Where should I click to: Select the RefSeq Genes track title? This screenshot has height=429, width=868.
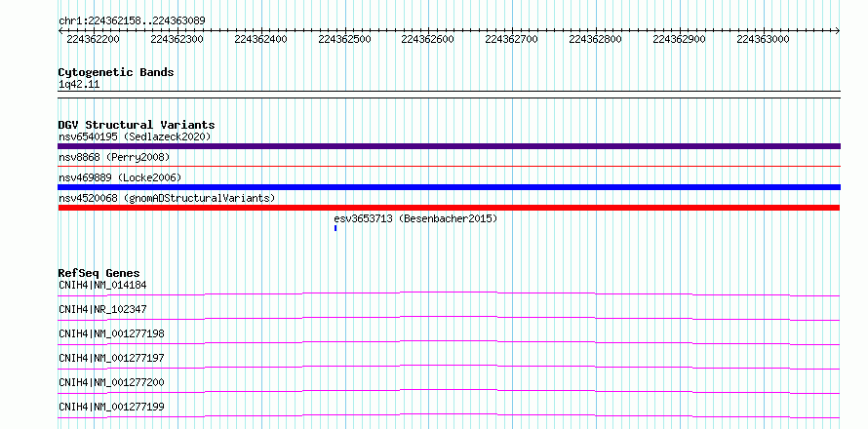[99, 273]
